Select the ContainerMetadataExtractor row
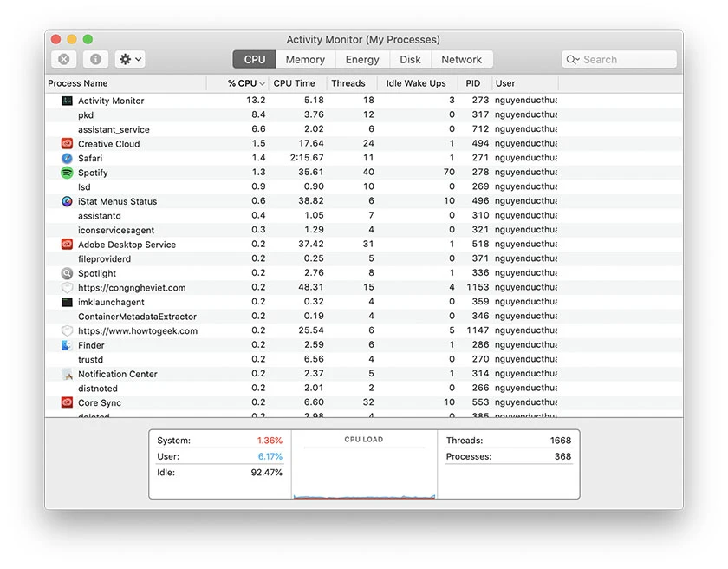Image resolution: width=728 pixels, height=569 pixels. tap(364, 317)
